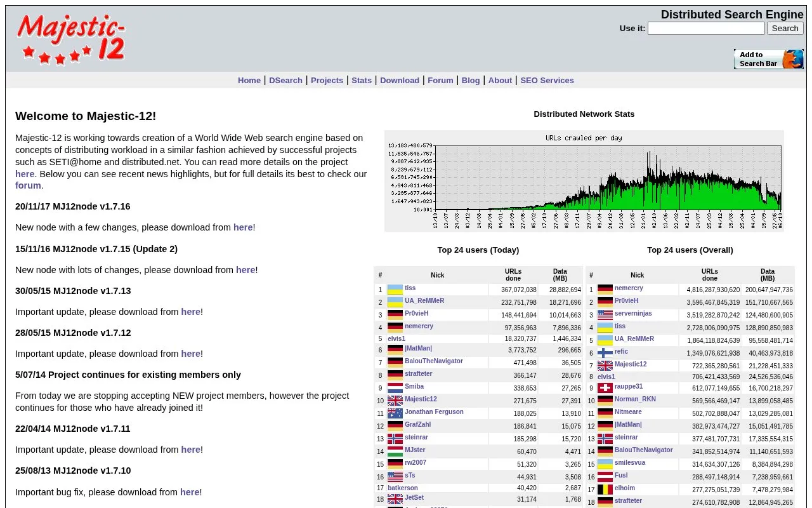Click the flag beside rauppe31
This screenshot has width=812, height=508.
click(605, 388)
